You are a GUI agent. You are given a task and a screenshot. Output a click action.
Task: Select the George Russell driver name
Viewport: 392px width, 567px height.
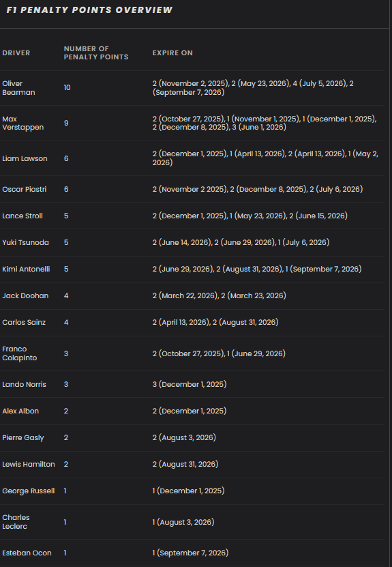click(29, 491)
